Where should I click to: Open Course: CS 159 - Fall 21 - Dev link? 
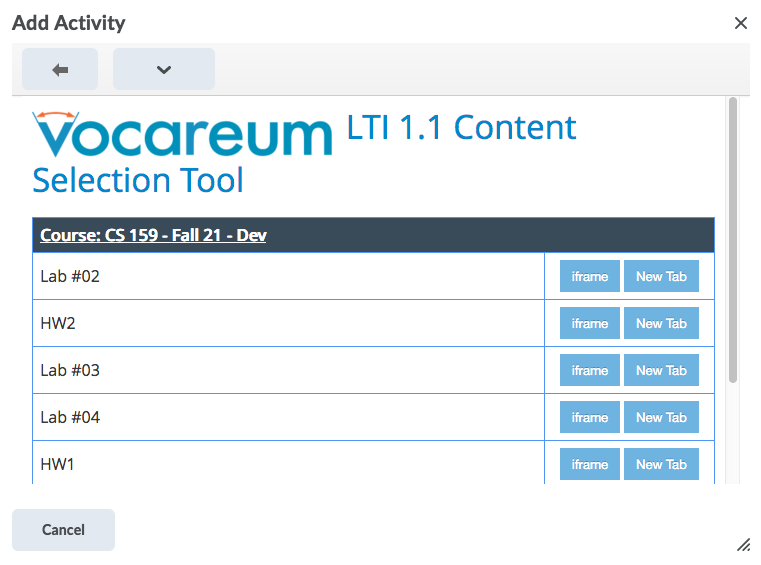click(x=153, y=235)
